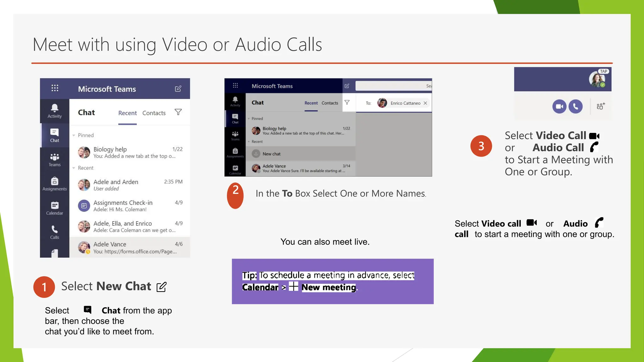Select Chat icon in left Teams sidebar
Viewport: 644px width, 362px height.
point(54,135)
